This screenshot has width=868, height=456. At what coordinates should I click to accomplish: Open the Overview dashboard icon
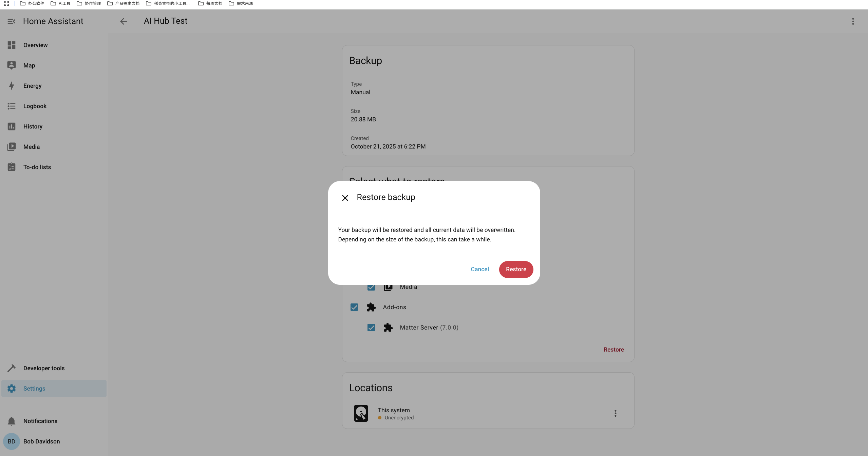point(12,45)
